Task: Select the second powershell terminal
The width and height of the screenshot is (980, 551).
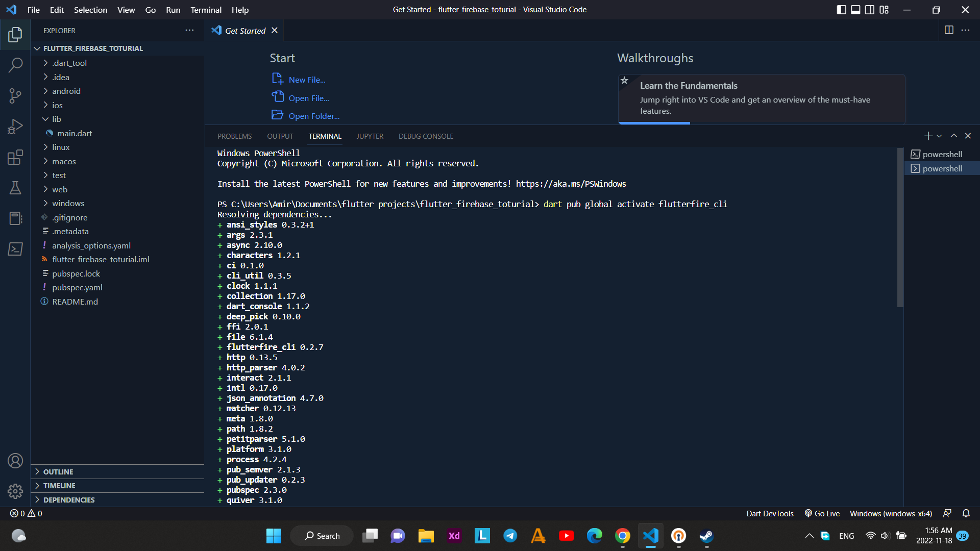Action: point(942,168)
